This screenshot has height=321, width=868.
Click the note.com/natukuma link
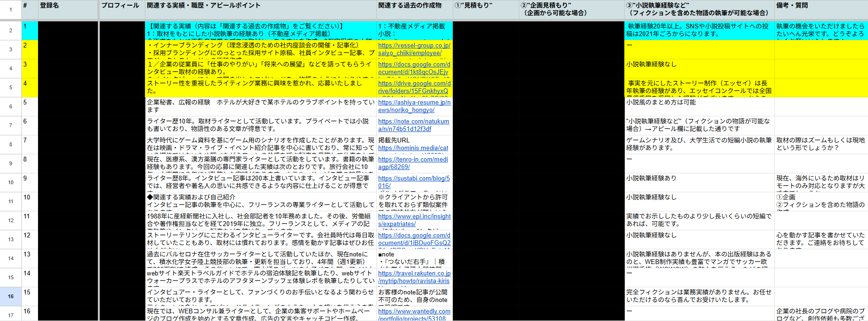[413, 122]
